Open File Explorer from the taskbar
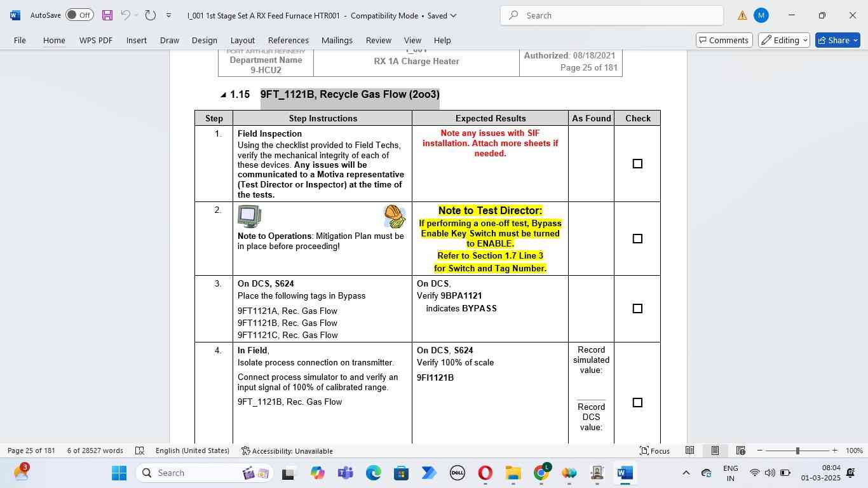The height and width of the screenshot is (488, 868). [x=513, y=473]
